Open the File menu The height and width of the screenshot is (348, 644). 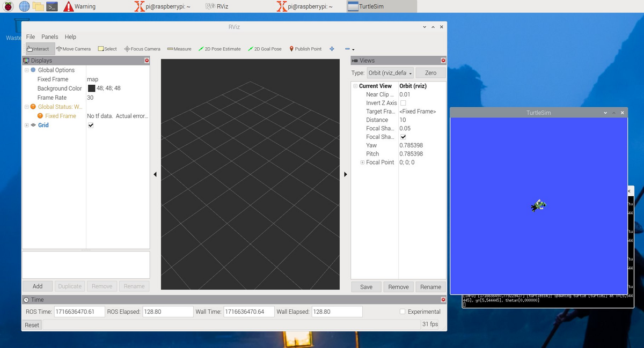(x=31, y=37)
